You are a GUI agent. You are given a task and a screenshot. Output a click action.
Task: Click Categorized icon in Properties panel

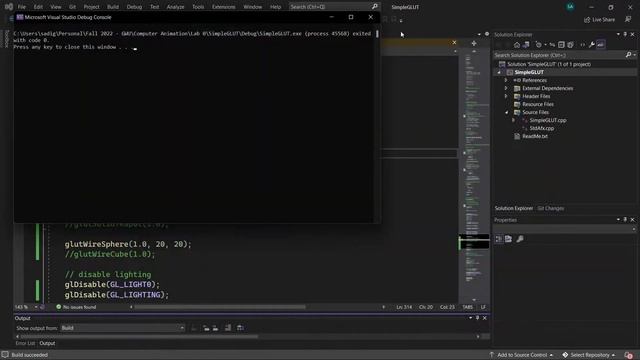(x=499, y=239)
